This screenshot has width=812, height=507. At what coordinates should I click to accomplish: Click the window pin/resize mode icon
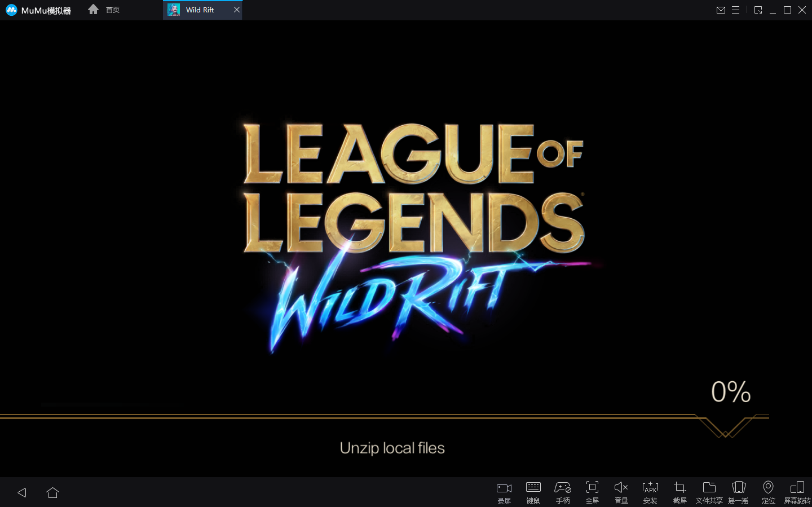click(758, 10)
